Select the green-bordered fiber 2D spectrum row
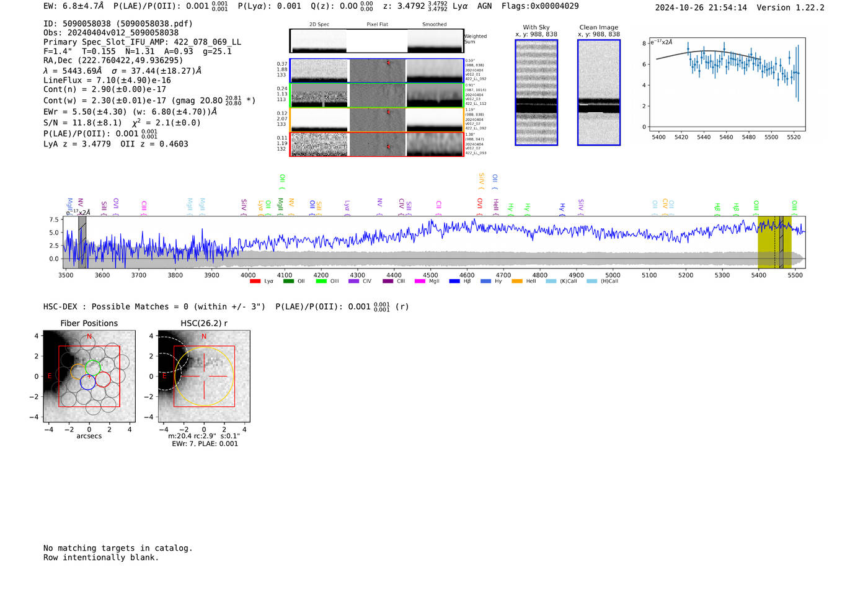This screenshot has width=868, height=591. pos(376,96)
